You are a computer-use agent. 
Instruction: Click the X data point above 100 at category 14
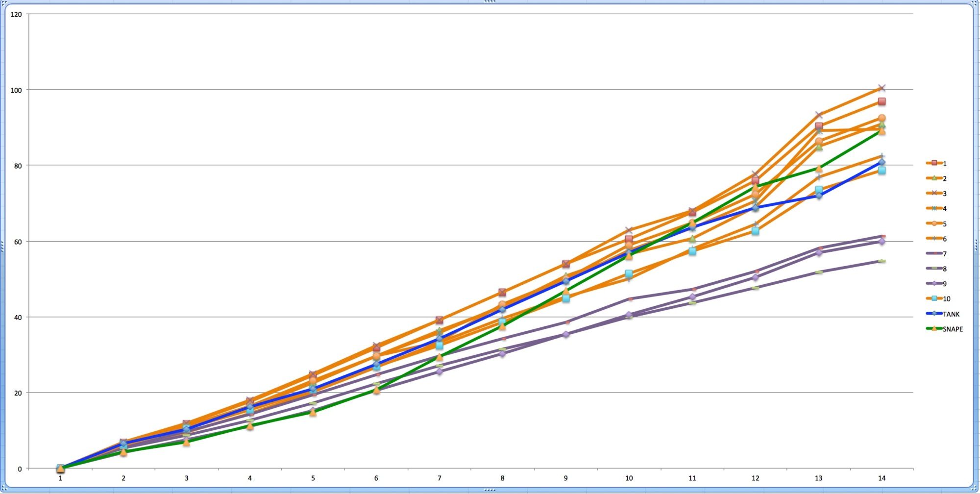(x=882, y=88)
